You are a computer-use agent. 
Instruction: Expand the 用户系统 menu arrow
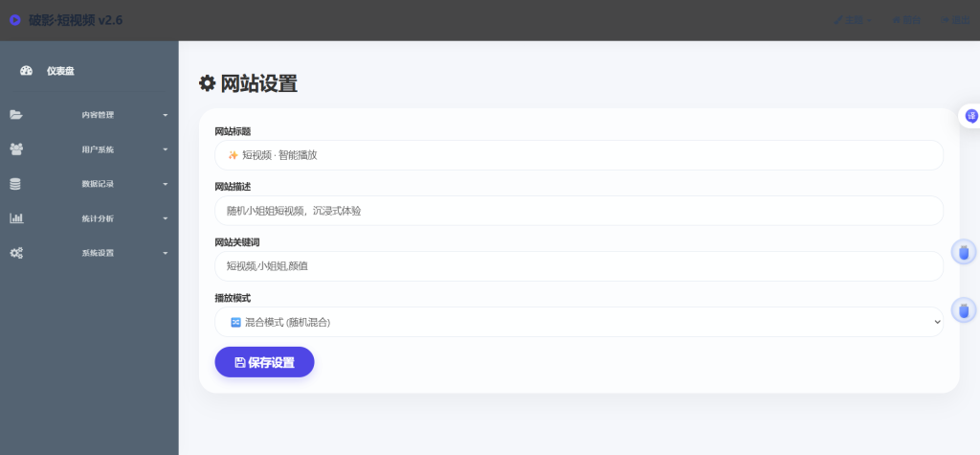[165, 149]
